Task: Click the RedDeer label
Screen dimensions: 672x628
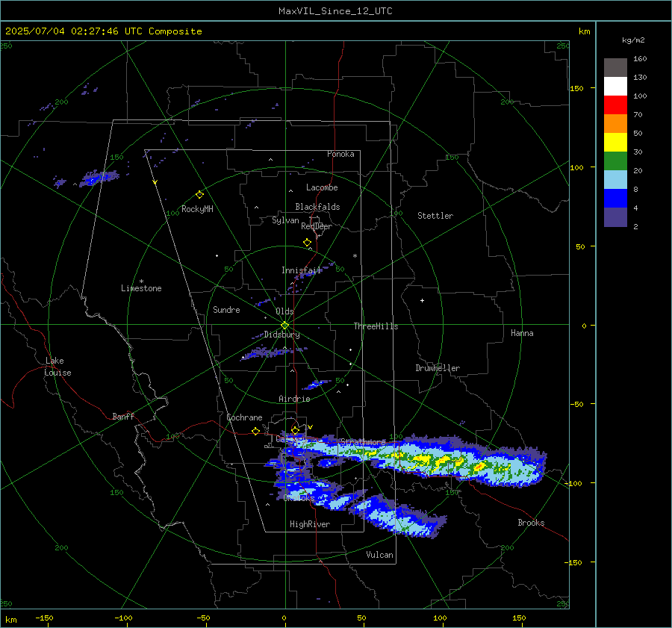Action: 317,226
